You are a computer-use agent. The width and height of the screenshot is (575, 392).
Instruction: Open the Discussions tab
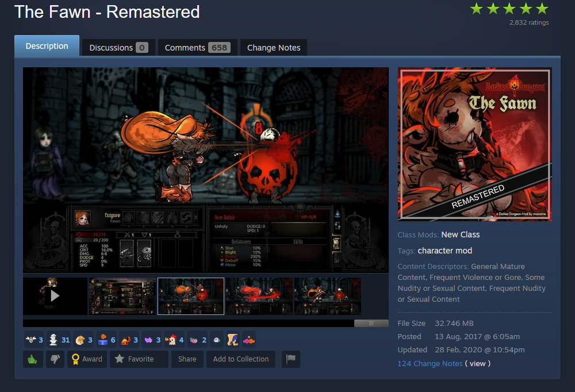coord(118,48)
